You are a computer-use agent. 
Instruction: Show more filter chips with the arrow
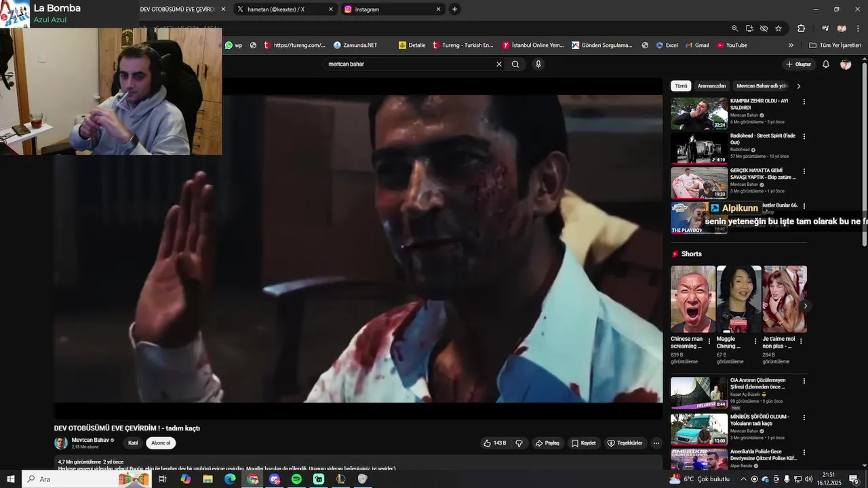pyautogui.click(x=799, y=86)
